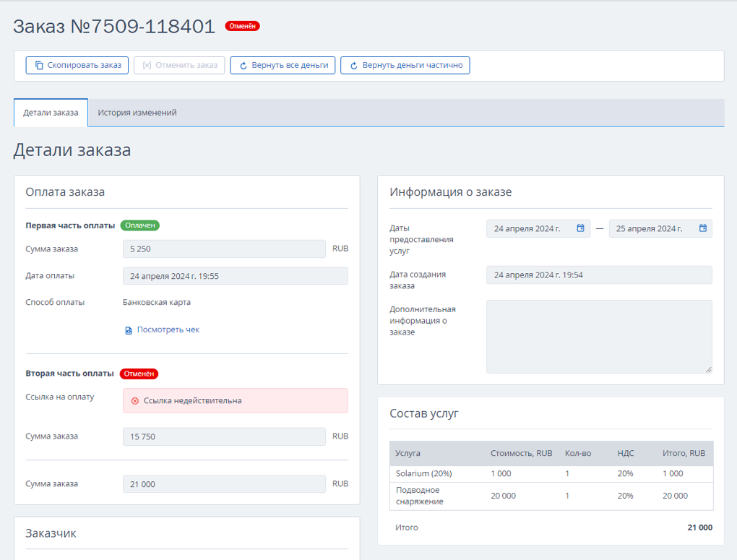This screenshot has width=737, height=560.
Task: Click the refresh icon in Вернуть все деньги
Action: pyautogui.click(x=243, y=66)
